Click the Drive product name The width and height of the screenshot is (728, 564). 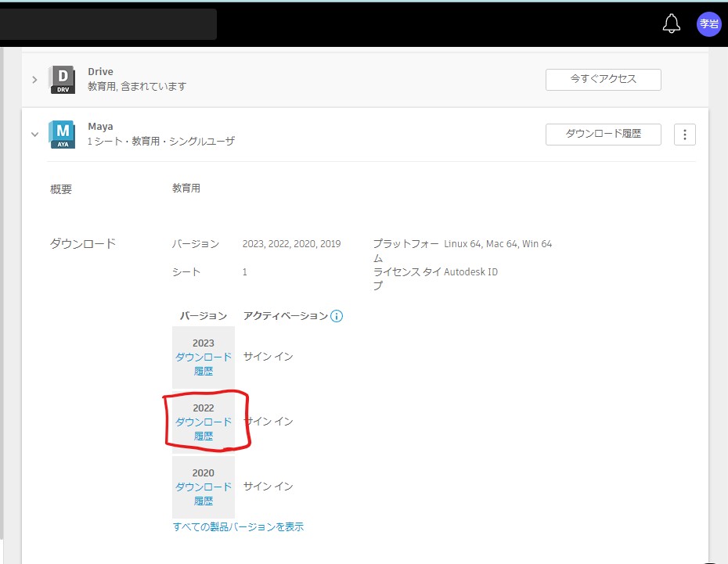(x=100, y=71)
